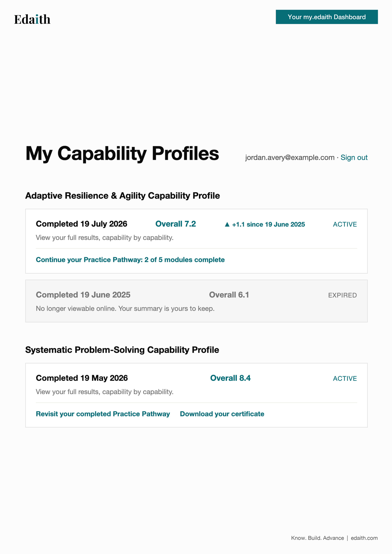Open Your my.edaith Dashboard button
Screen dimensions: 392x554
(327, 17)
